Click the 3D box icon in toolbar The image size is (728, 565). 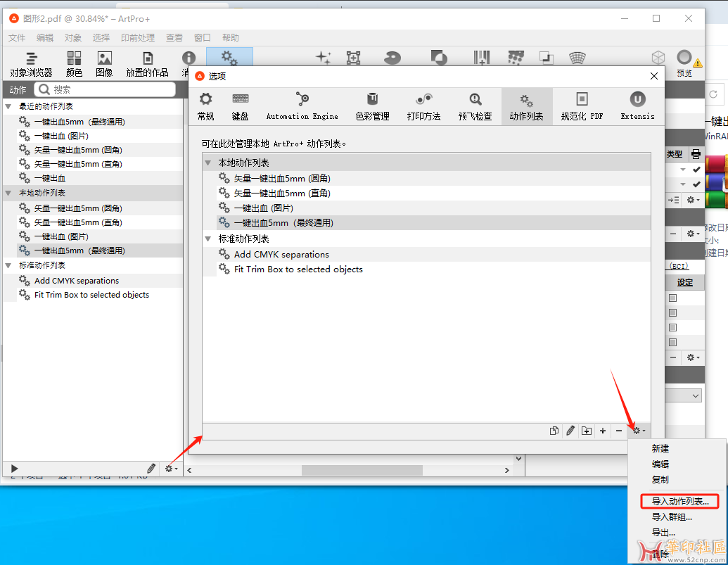[x=658, y=58]
